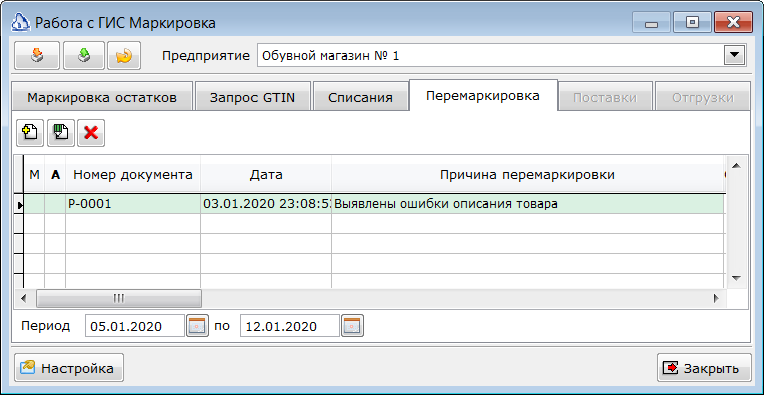The image size is (764, 395).
Task: Click the vertical scrollbar down arrow
Action: pyautogui.click(x=736, y=278)
